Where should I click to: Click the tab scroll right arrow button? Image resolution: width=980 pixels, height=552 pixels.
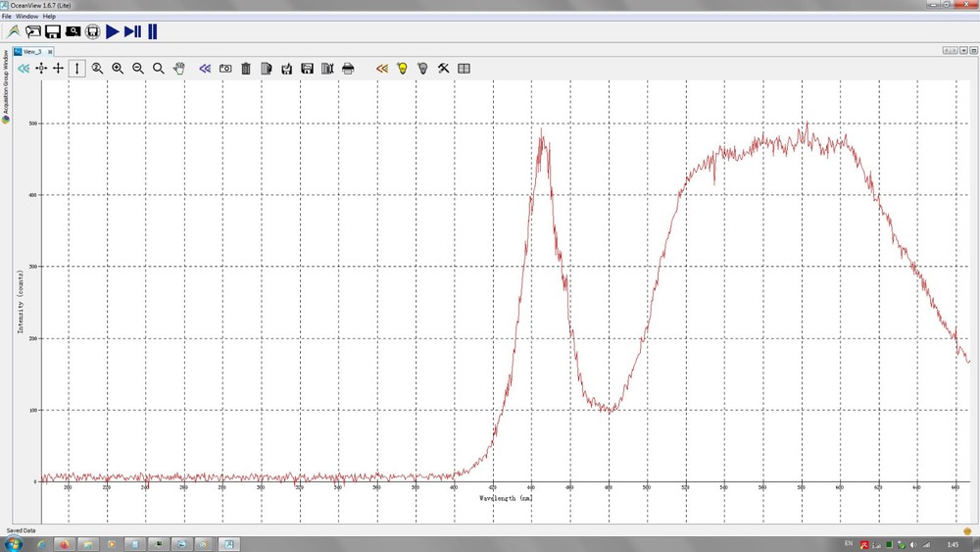(x=954, y=51)
